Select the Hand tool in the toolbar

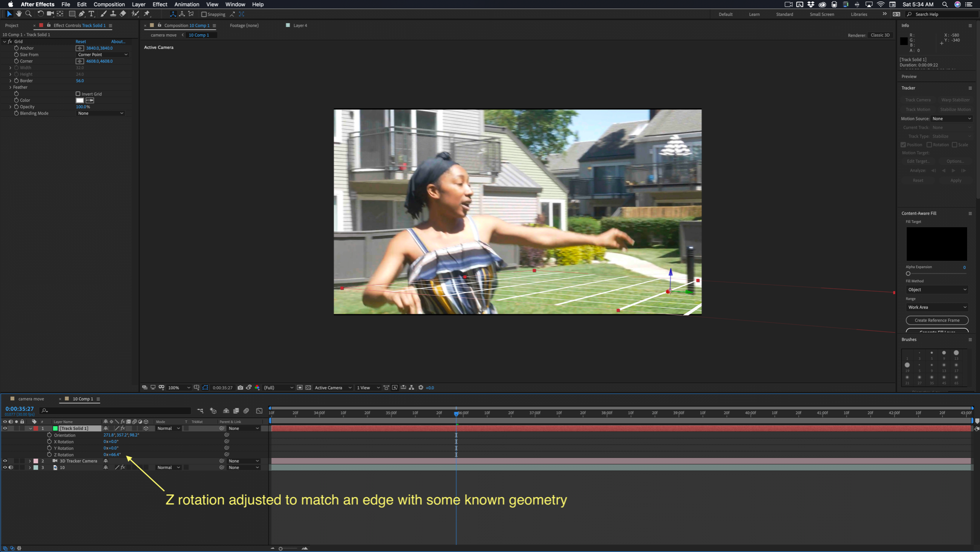coord(19,14)
